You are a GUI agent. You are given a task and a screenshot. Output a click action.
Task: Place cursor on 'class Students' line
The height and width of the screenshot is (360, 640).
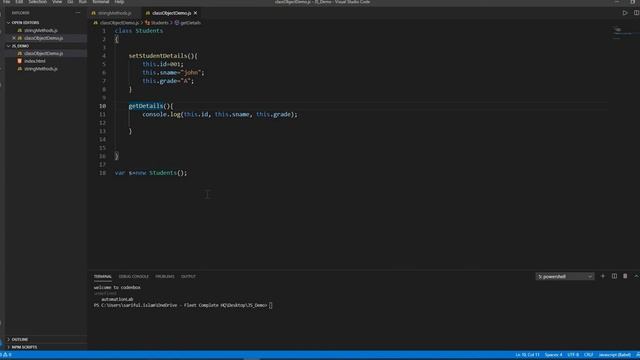tap(139, 31)
